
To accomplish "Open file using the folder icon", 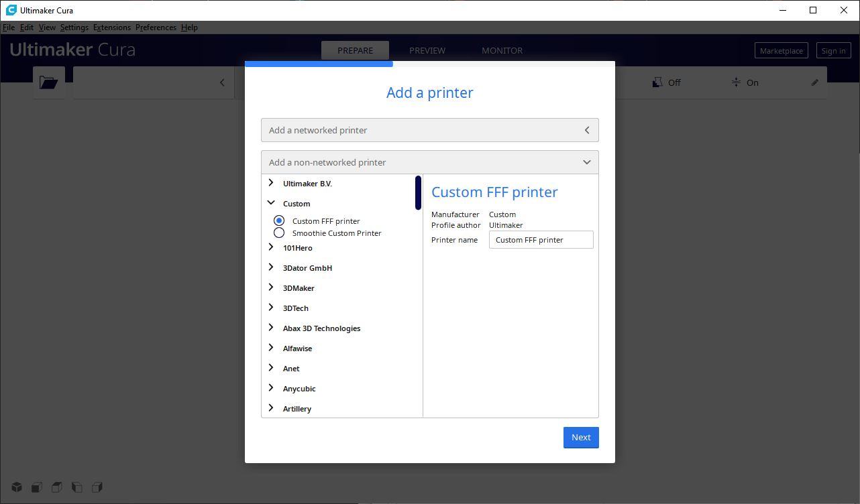I will [48, 82].
